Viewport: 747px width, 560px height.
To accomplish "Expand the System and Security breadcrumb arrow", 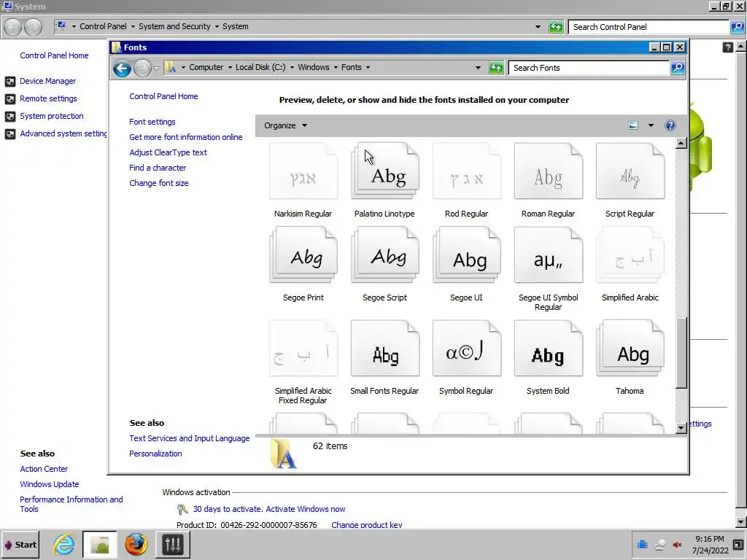I will tap(216, 27).
